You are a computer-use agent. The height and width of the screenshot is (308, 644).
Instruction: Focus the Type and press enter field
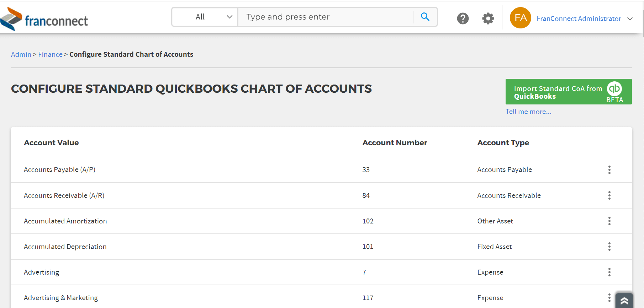coord(325,17)
